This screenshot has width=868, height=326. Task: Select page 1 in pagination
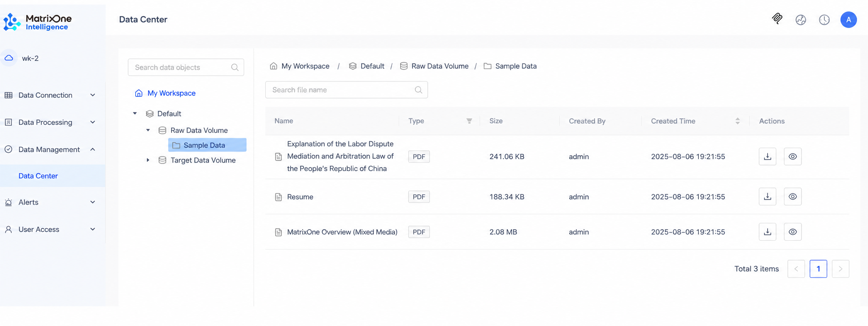818,269
